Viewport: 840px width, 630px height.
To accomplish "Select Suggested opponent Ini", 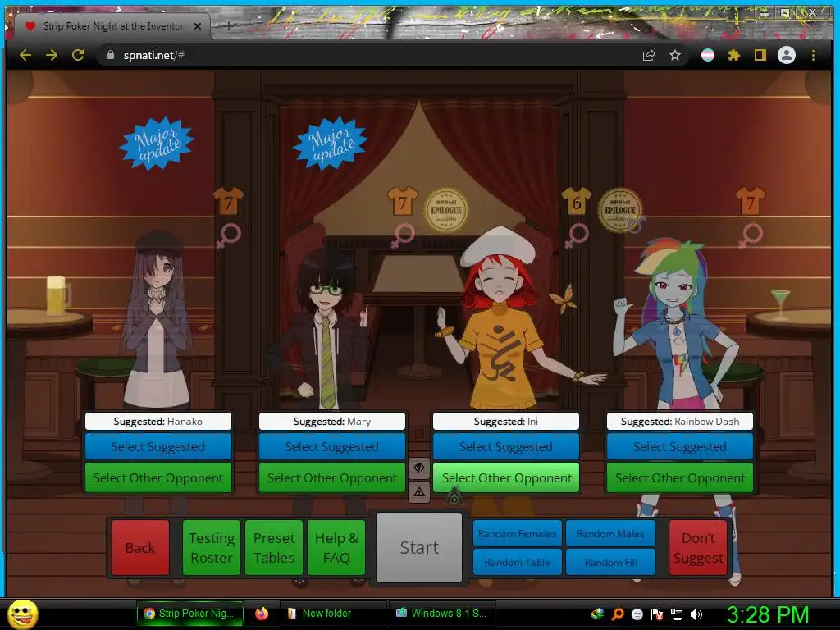I will tap(505, 446).
